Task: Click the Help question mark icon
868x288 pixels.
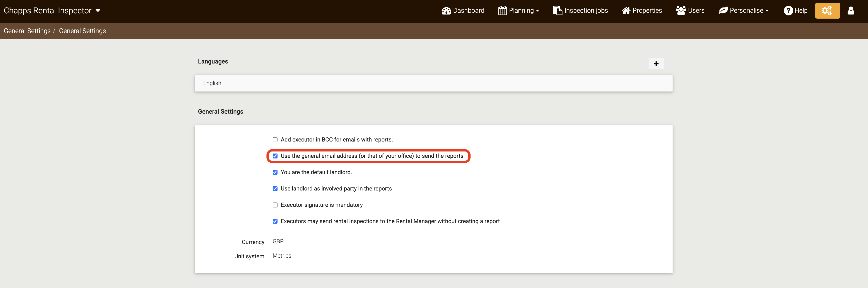Action: click(788, 11)
